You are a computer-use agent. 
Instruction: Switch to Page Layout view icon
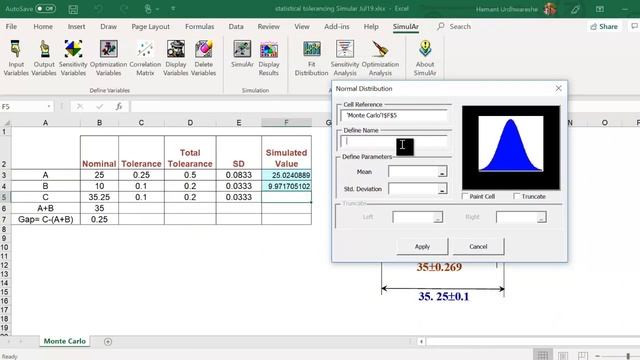563,355
